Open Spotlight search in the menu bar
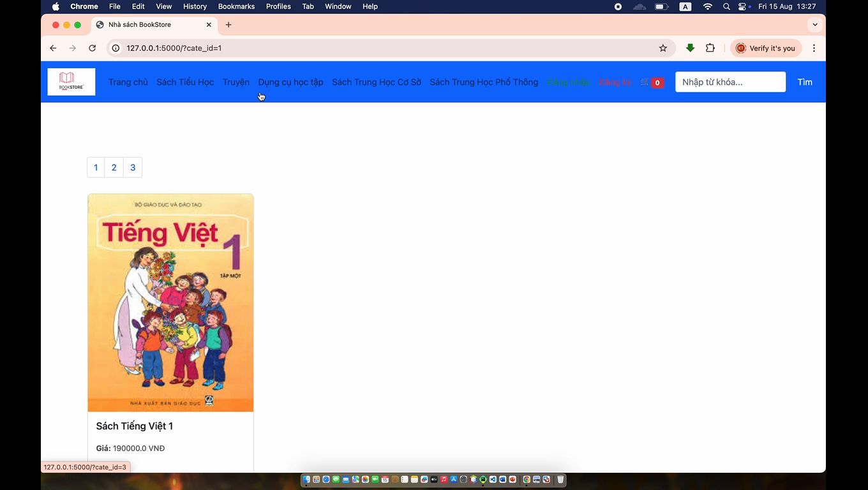 point(726,6)
